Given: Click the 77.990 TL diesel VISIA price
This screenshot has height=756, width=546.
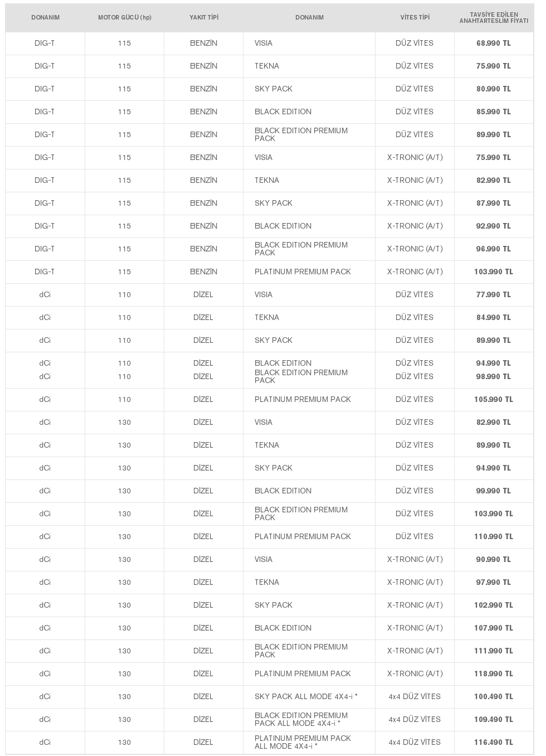Looking at the screenshot, I should coord(493,294).
